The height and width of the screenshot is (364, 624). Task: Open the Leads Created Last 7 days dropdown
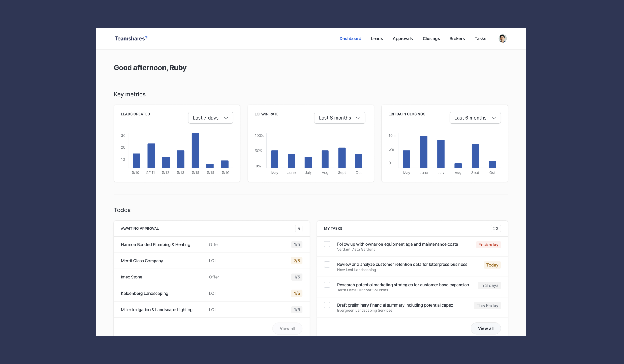(x=210, y=118)
